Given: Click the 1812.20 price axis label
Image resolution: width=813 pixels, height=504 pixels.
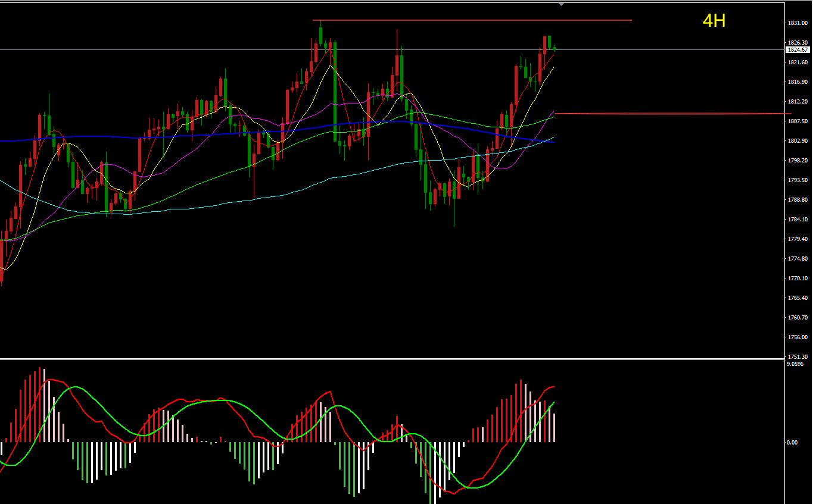Looking at the screenshot, I should 798,102.
